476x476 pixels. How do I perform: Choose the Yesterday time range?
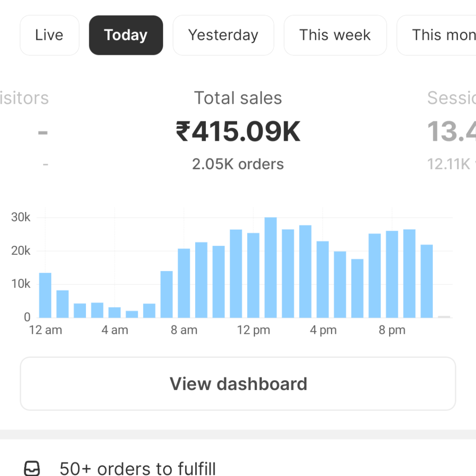pos(224,35)
